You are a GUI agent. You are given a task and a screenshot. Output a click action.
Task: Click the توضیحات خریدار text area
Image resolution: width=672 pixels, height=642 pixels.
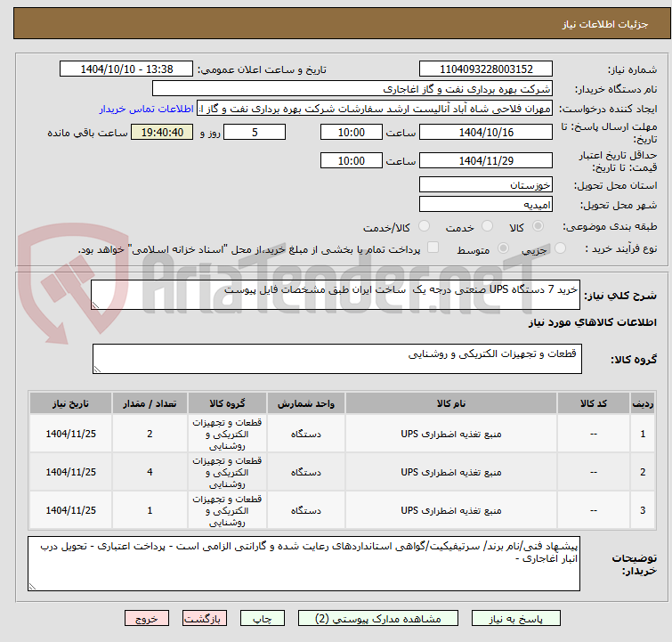[x=304, y=564]
